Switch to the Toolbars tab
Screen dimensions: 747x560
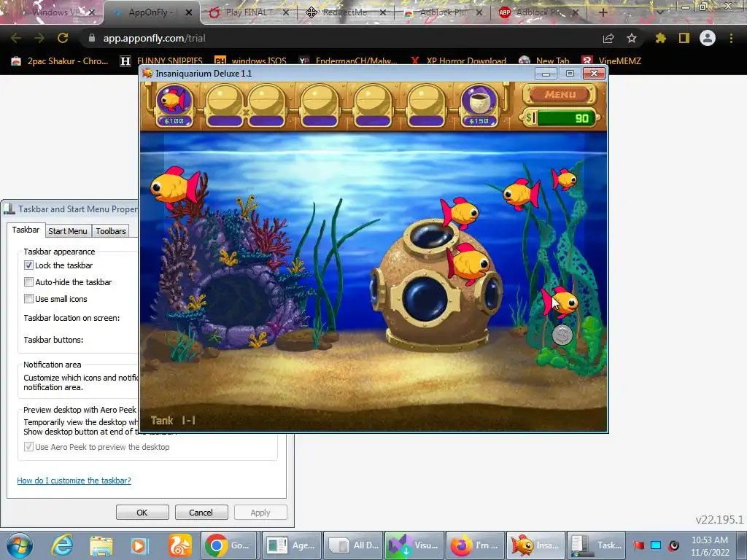111,231
